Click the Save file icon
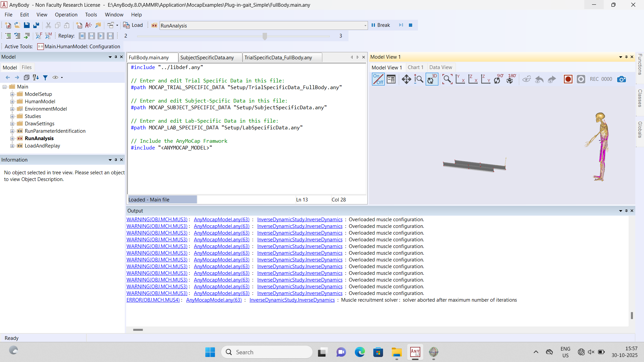The height and width of the screenshot is (362, 644). (x=27, y=25)
